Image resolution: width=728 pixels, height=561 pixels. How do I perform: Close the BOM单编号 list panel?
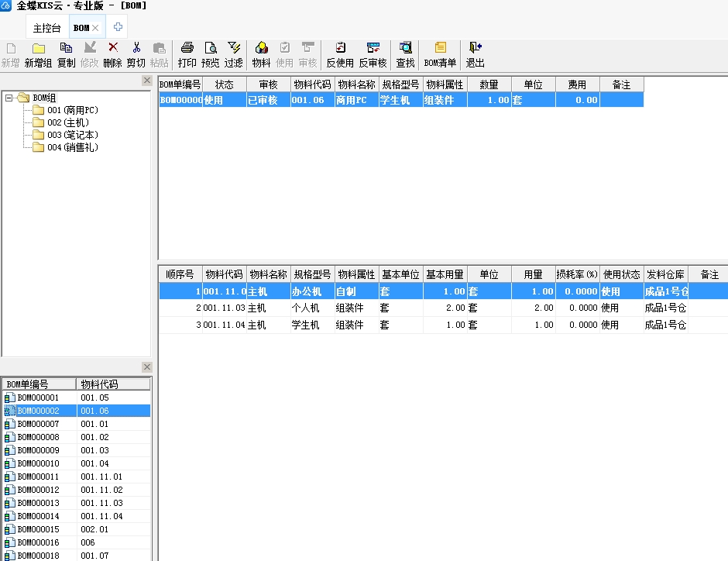click(x=146, y=367)
